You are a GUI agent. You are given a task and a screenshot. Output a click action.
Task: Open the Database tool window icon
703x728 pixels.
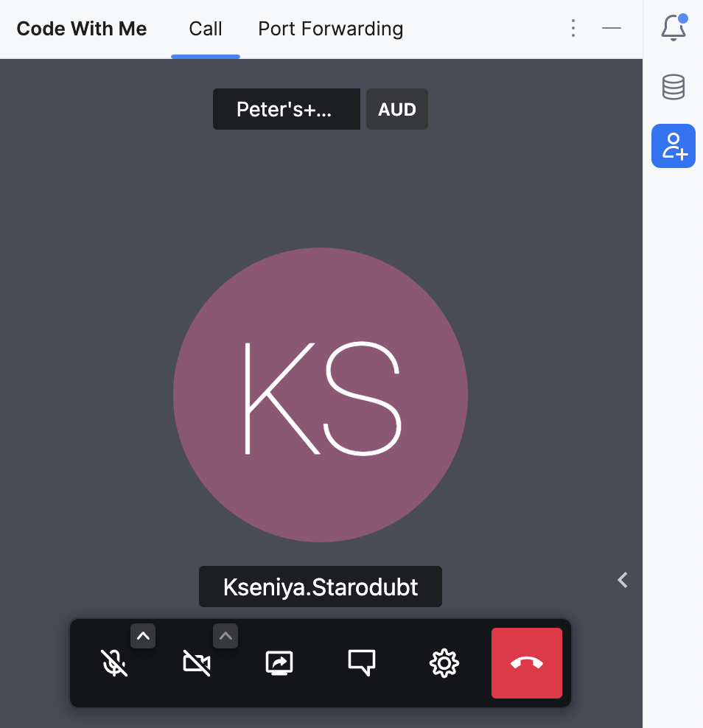tap(673, 87)
